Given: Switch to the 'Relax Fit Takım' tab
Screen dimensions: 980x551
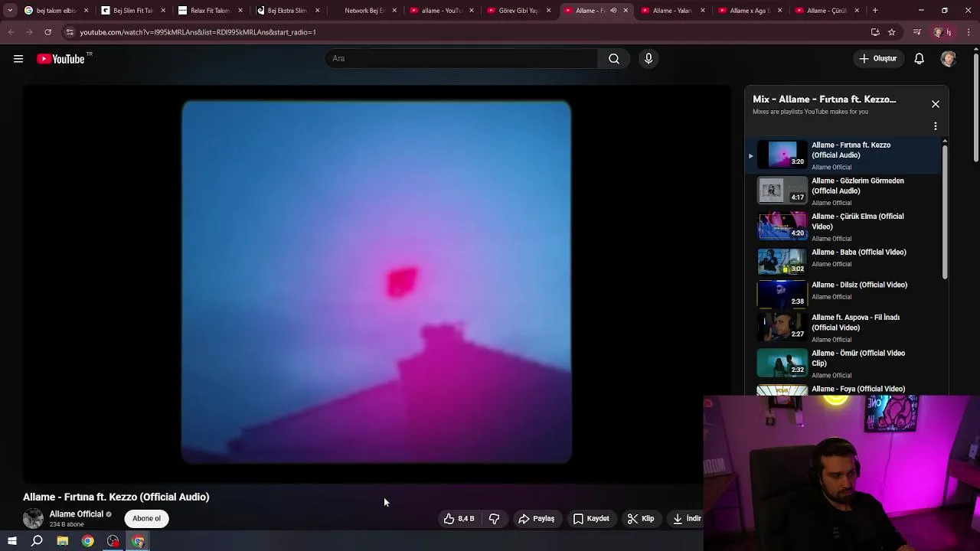Looking at the screenshot, I should tap(210, 11).
